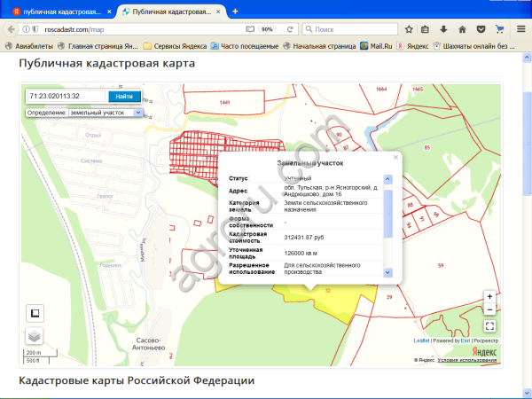The height and width of the screenshot is (399, 532).
Task: Open the Сервисы Яндекса bookmark folder
Action: [x=175, y=46]
